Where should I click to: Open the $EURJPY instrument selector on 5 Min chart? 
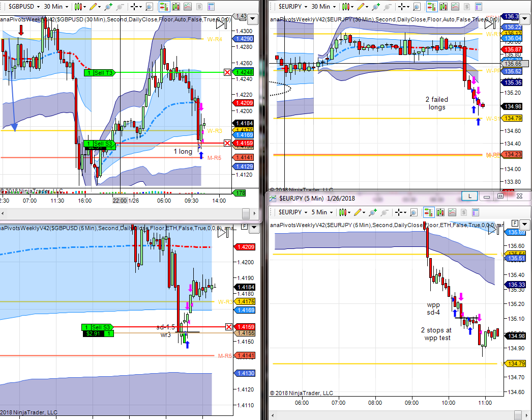(292, 213)
